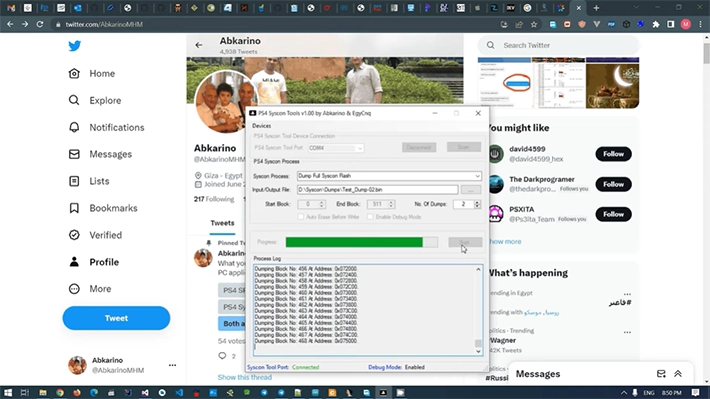Toggle Auto Erase Before Write checkbox
Viewport: 710px width, 399px height.
(301, 217)
